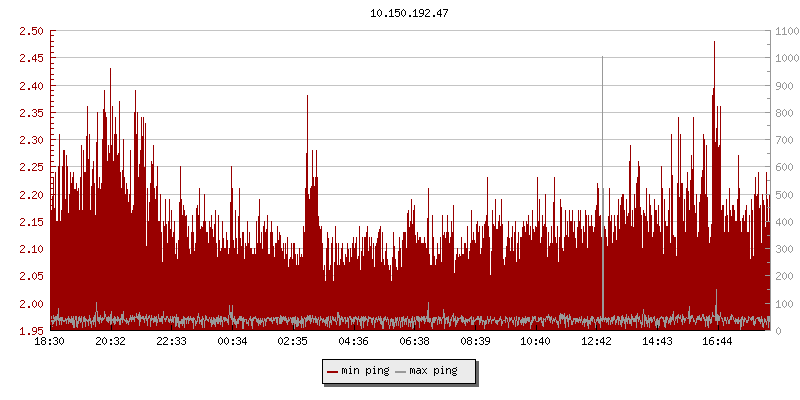The height and width of the screenshot is (400, 800).
Task: Click the gray max ping legend swatch
Action: [x=402, y=371]
